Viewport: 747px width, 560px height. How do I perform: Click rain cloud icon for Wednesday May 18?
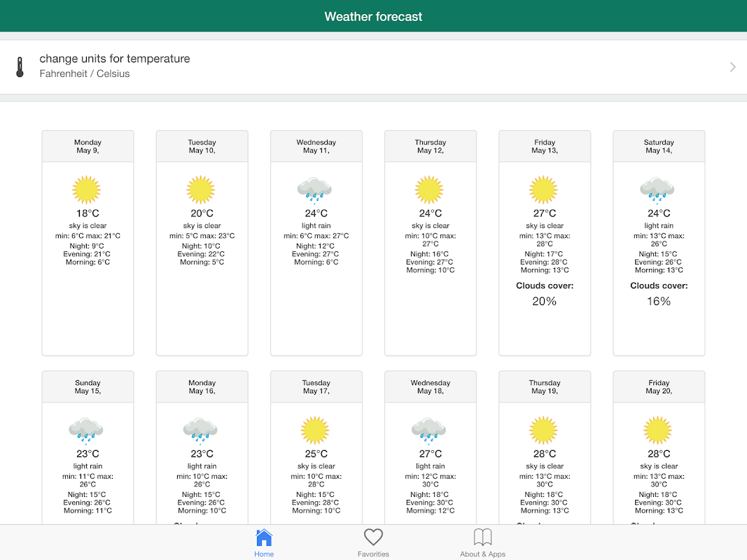pos(428,431)
